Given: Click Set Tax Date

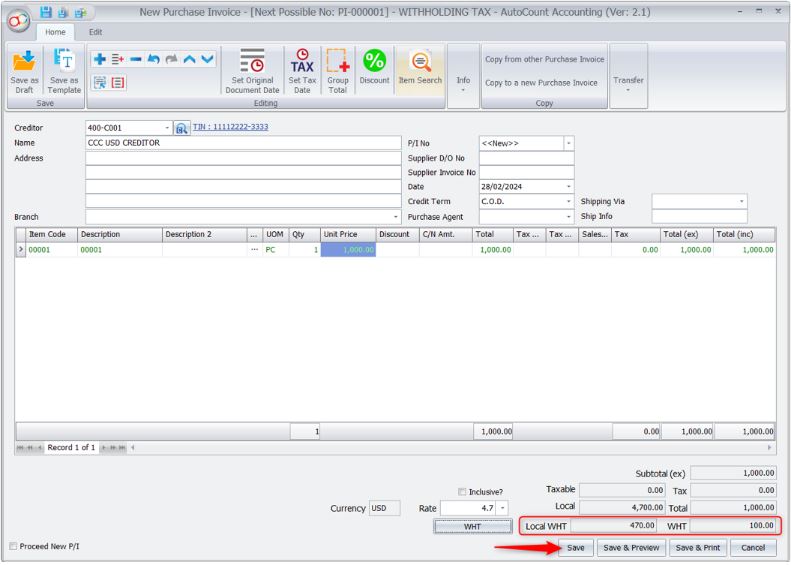Looking at the screenshot, I should 302,71.
